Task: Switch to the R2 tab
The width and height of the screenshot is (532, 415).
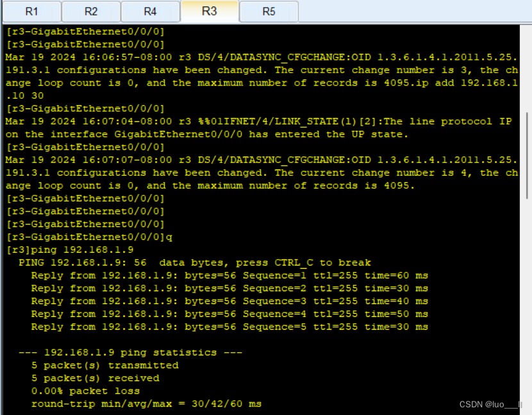Action: (91, 12)
